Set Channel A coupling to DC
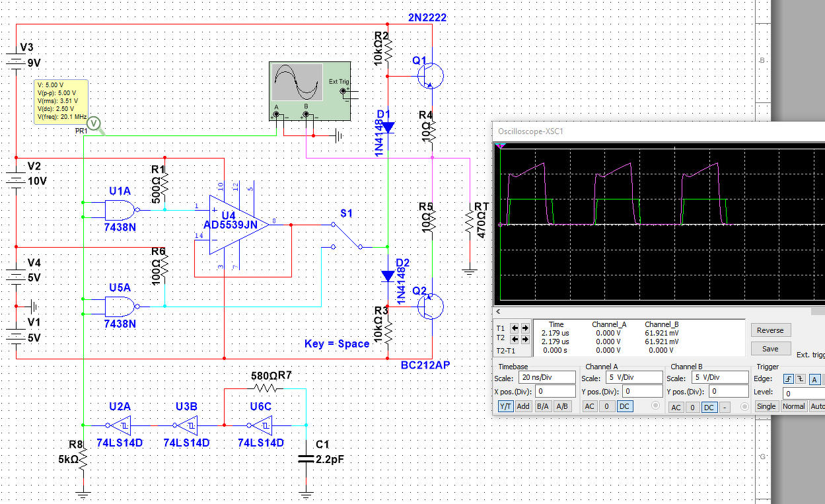Screen dimensions: 825x504 624,406
